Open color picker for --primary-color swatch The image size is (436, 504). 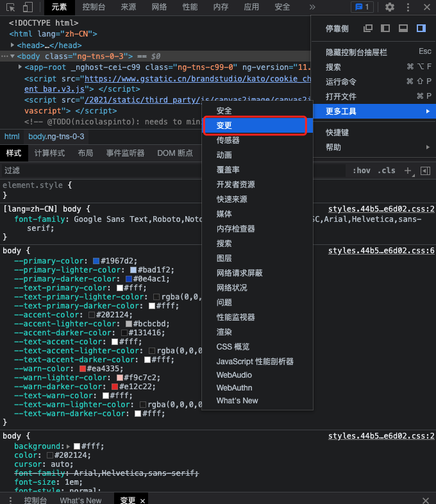96,261
